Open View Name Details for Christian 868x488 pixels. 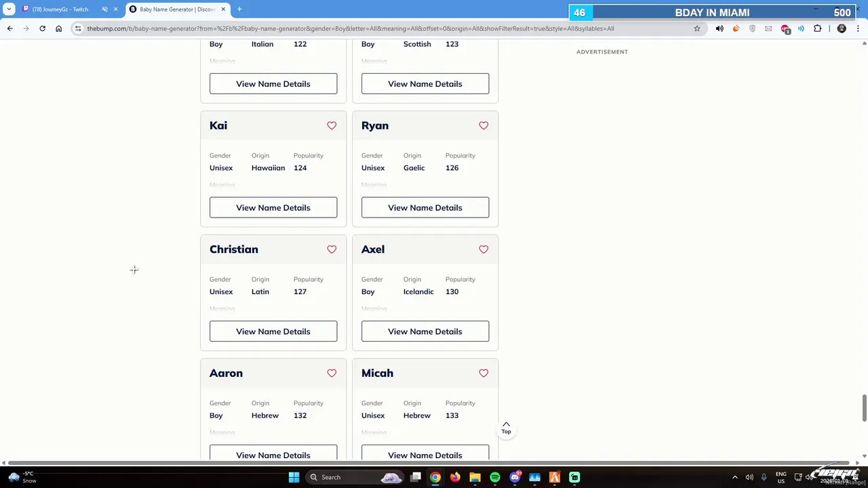coord(273,331)
